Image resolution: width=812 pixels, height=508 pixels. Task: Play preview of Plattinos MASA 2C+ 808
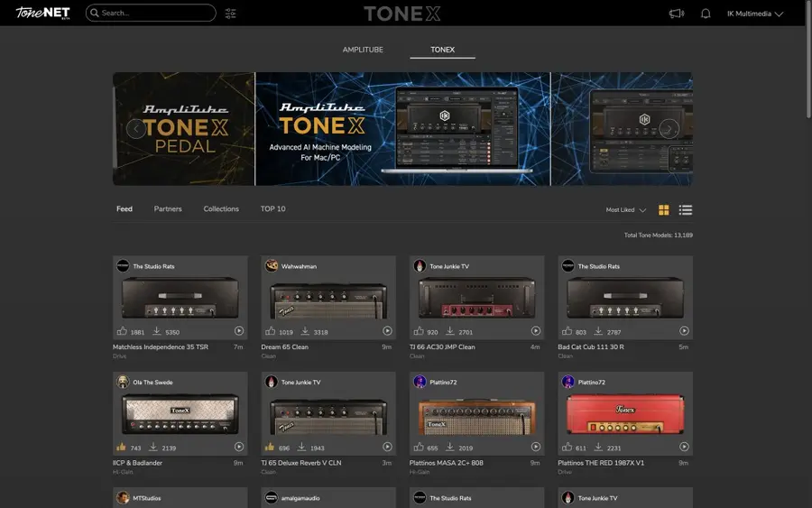535,447
